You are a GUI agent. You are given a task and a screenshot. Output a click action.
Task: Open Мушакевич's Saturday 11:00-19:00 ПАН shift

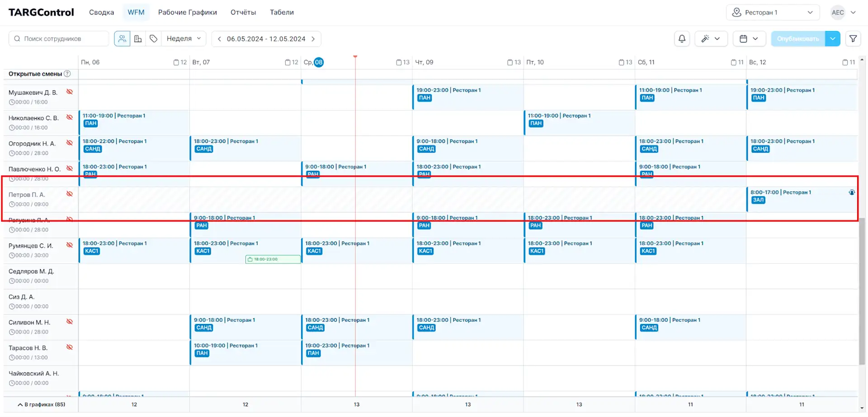pyautogui.click(x=690, y=97)
